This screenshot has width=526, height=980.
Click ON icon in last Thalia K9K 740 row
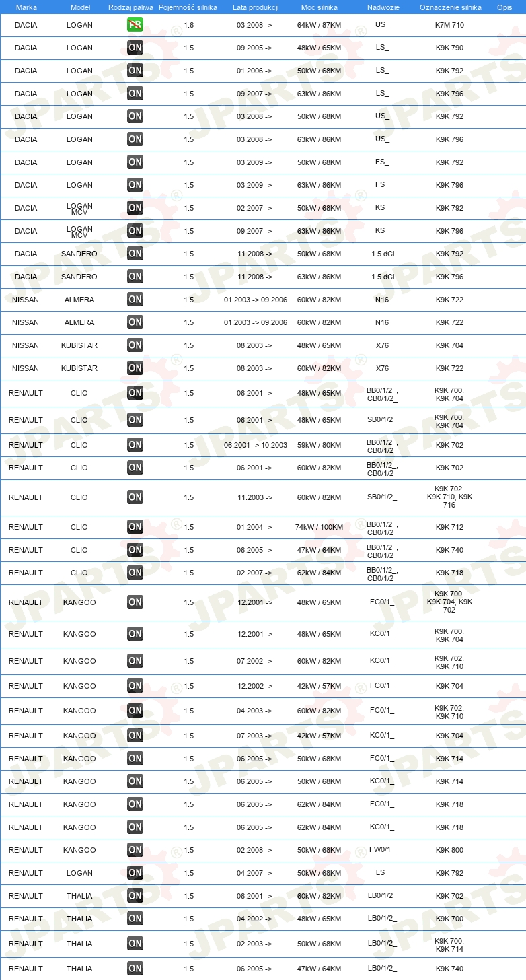135,969
